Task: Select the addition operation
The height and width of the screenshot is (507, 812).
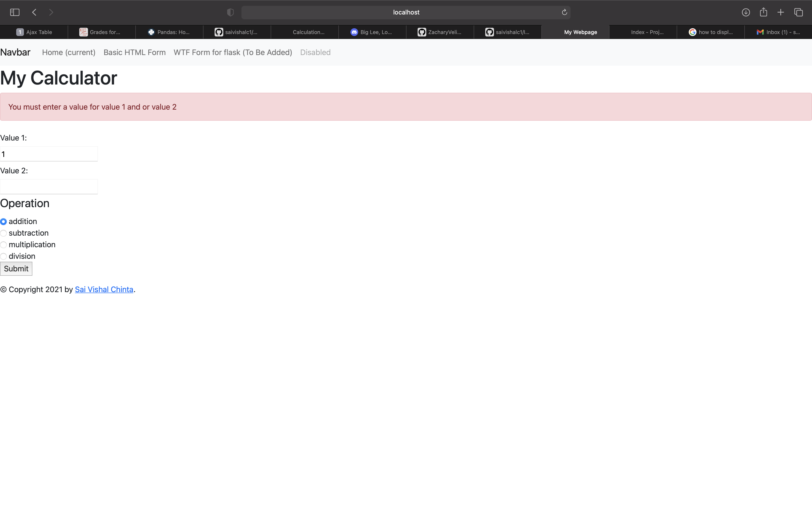Action: coord(4,222)
